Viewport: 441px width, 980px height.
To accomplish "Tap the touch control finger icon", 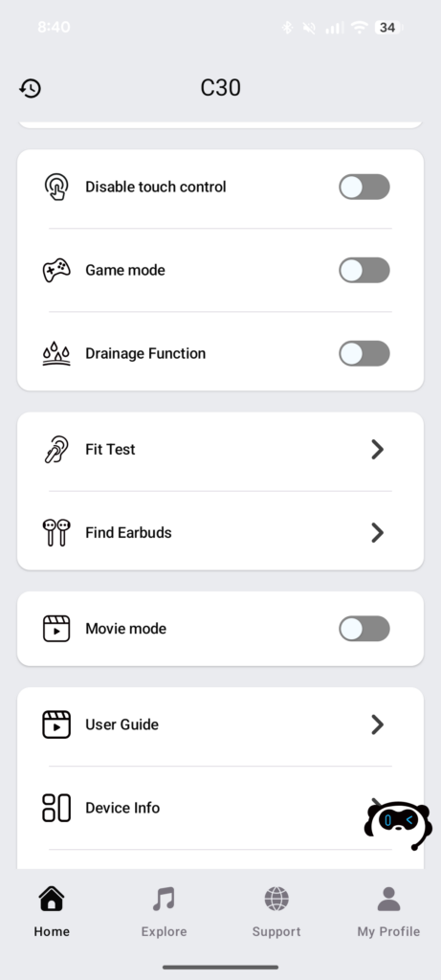I will point(56,187).
